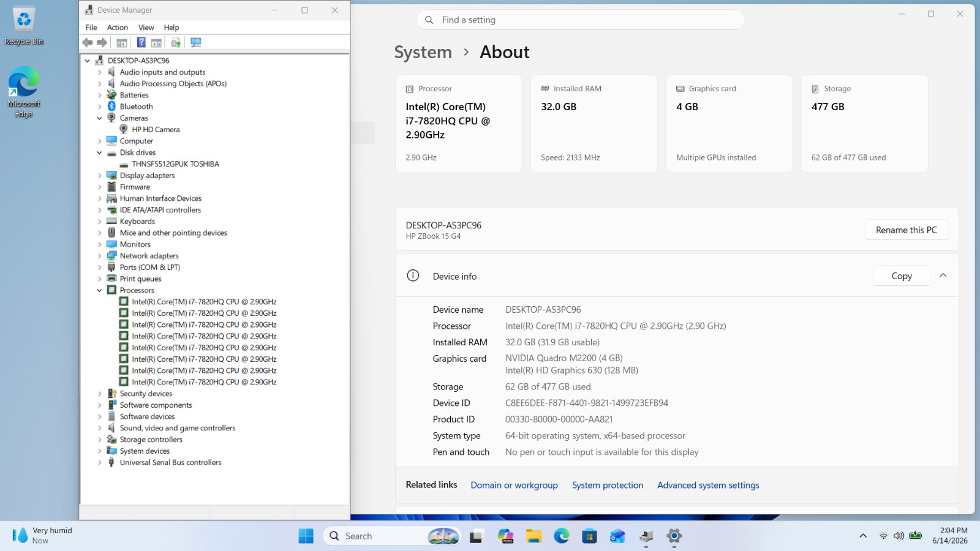Copy device info with Copy button
Image resolution: width=980 pixels, height=551 pixels.
pos(902,276)
